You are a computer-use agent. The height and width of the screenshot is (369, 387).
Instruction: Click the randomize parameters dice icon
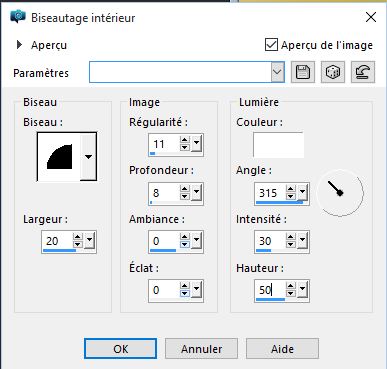[x=333, y=72]
